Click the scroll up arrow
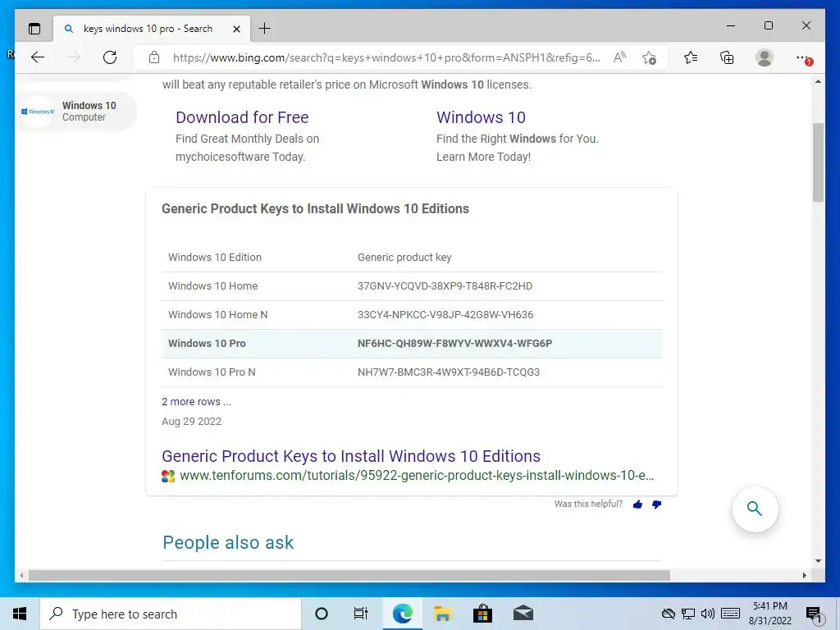The image size is (840, 630). coord(818,81)
